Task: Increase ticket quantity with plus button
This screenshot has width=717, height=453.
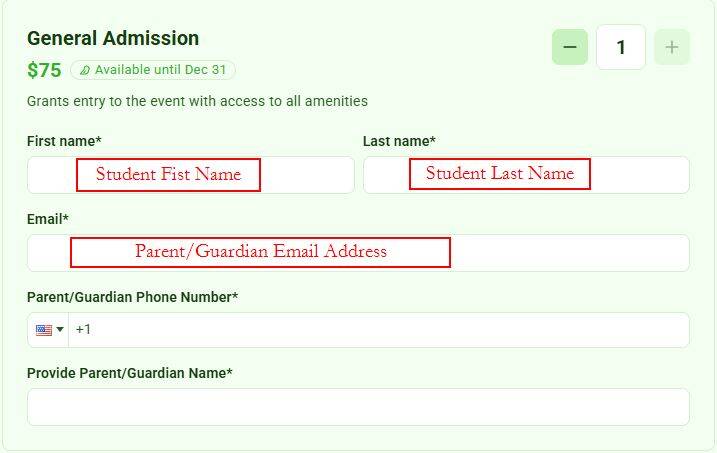Action: click(672, 47)
